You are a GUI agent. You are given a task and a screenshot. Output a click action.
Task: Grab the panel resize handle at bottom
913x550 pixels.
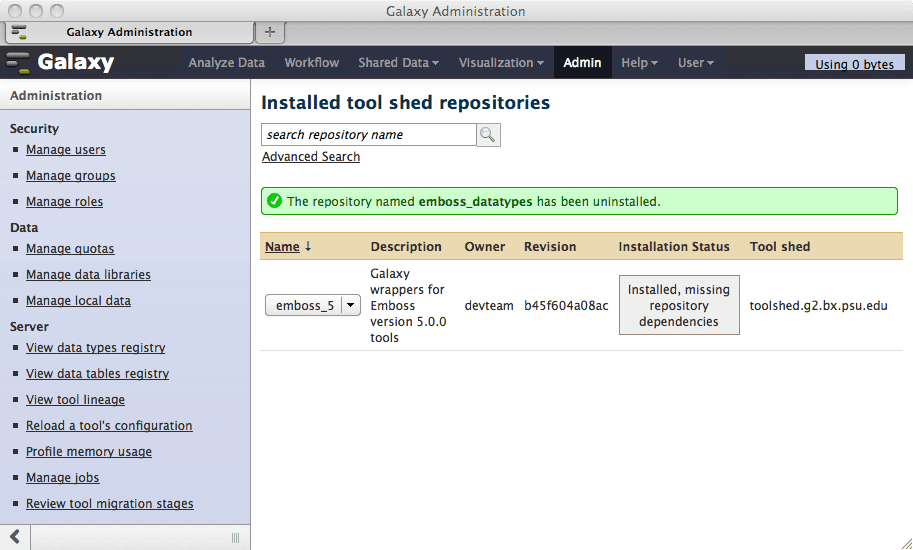coord(235,538)
